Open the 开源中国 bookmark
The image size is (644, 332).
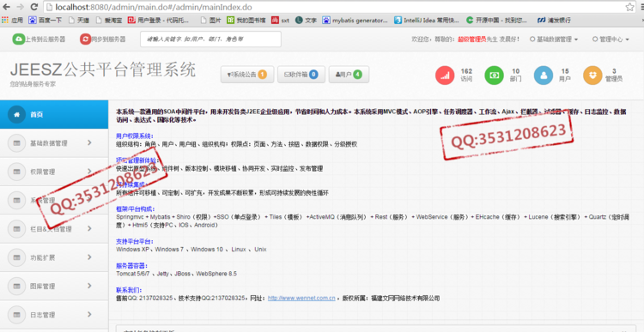[x=497, y=20]
